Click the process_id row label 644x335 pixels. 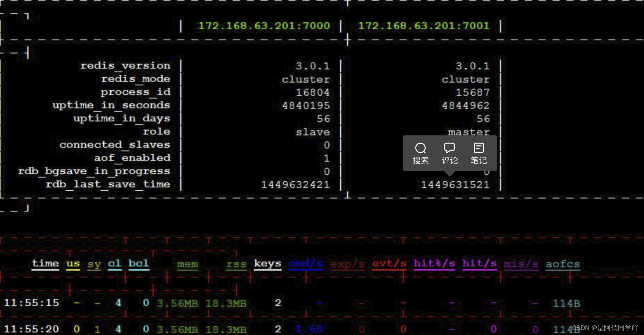click(x=136, y=92)
